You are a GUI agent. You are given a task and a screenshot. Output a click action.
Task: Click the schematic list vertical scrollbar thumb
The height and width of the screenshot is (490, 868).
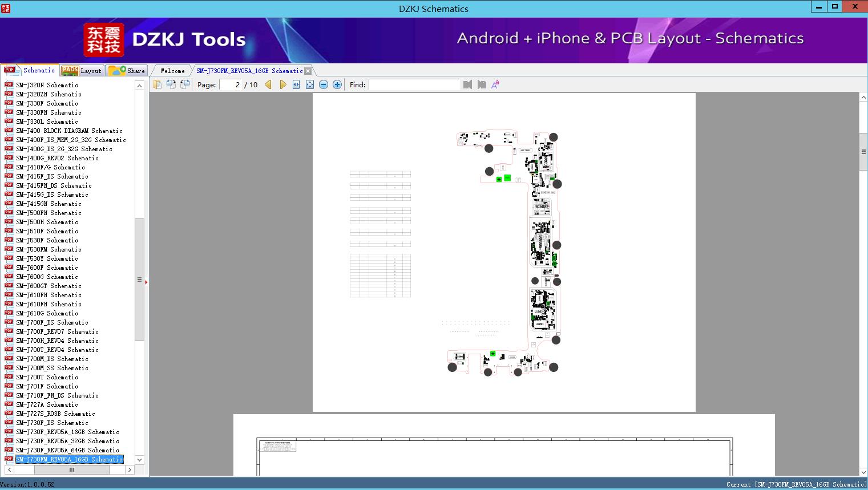(x=139, y=280)
